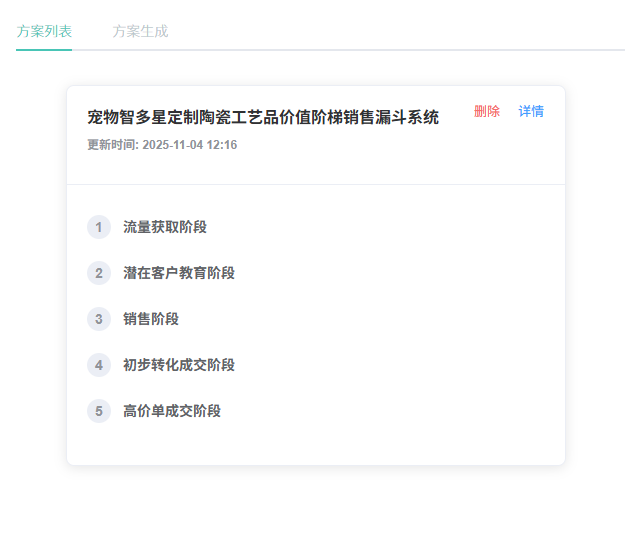Click the number 3 step badge

pyautogui.click(x=98, y=319)
